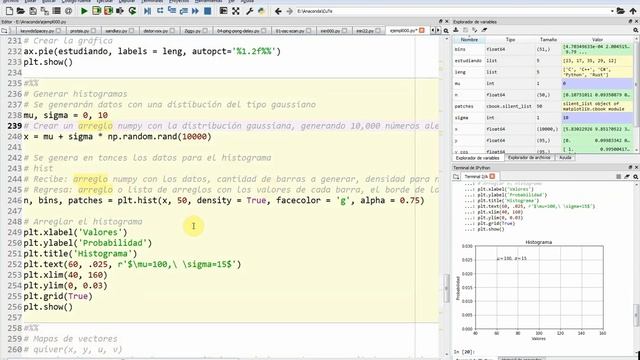
Task: Close the ejemp000.py tab
Action: click(422, 31)
